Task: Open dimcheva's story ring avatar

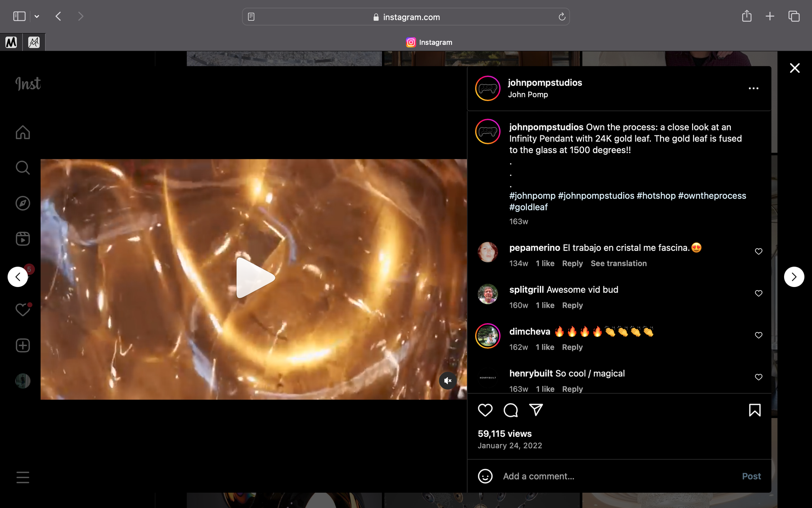Action: click(x=488, y=336)
